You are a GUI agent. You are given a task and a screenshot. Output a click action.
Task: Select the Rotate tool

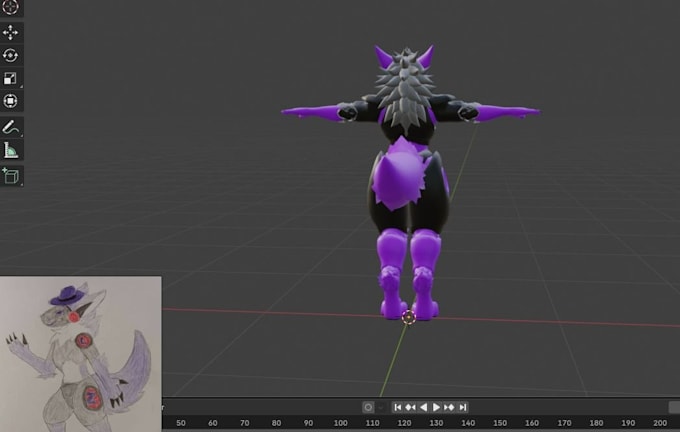click(10, 56)
